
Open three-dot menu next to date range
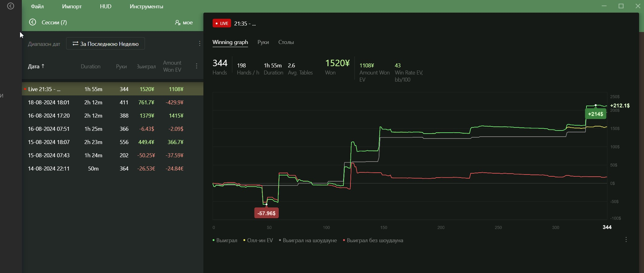click(200, 43)
